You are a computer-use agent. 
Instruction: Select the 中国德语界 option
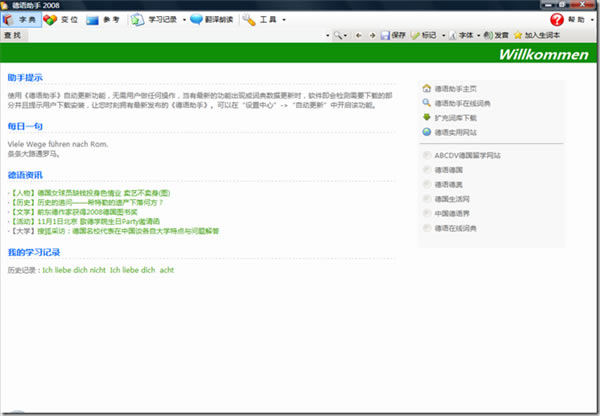(x=455, y=214)
